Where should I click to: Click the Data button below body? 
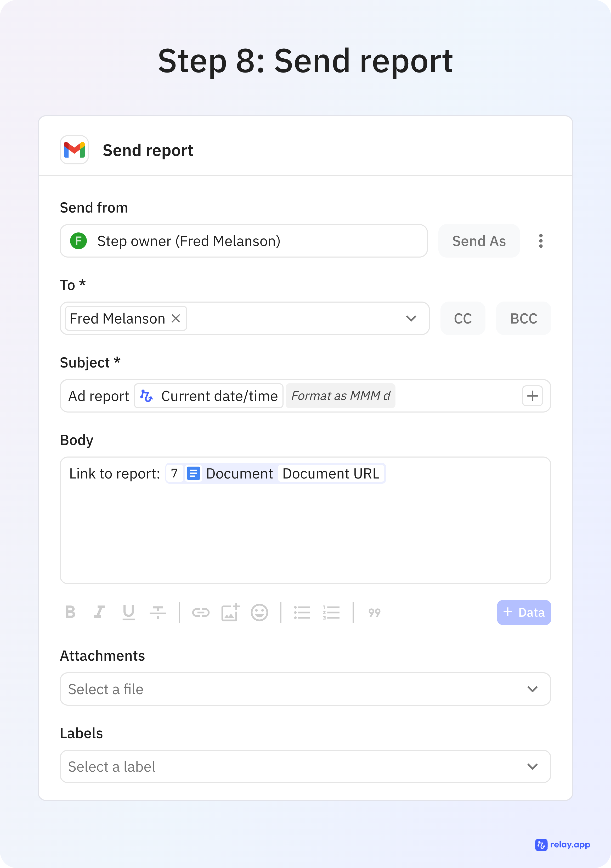[523, 612]
